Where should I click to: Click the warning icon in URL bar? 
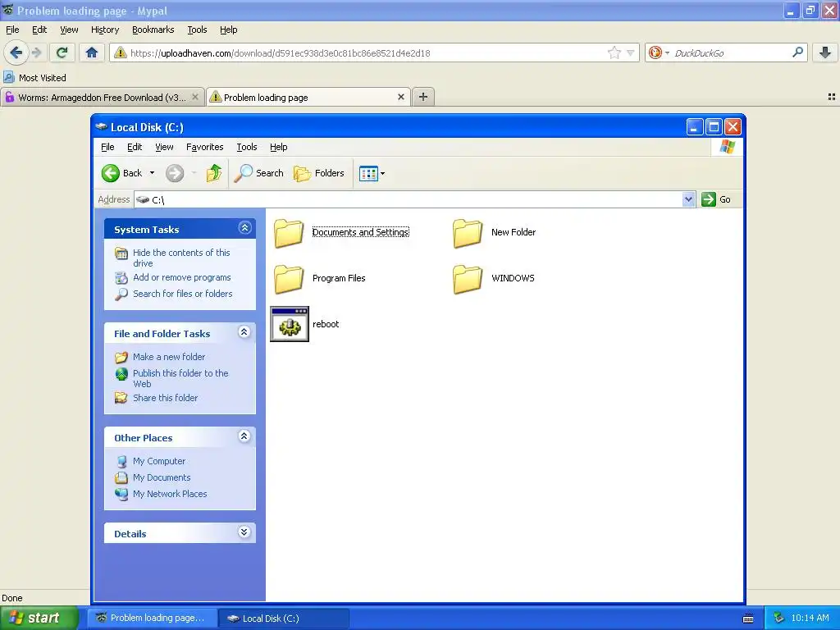(x=121, y=52)
